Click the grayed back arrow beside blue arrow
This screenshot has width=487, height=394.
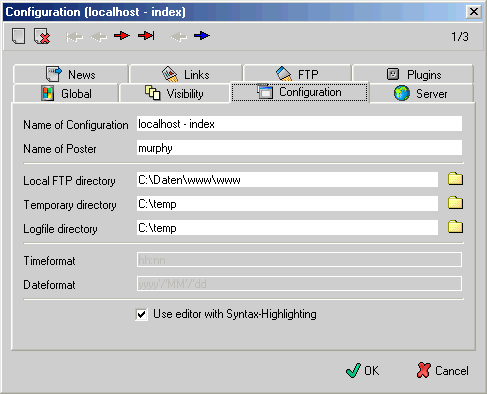[x=179, y=37]
